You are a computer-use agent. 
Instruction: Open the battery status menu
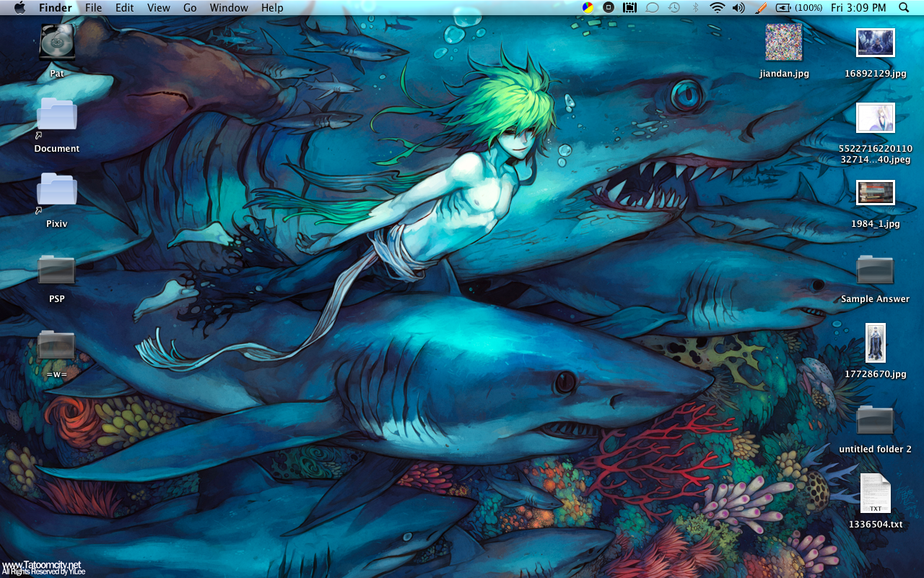(x=799, y=8)
